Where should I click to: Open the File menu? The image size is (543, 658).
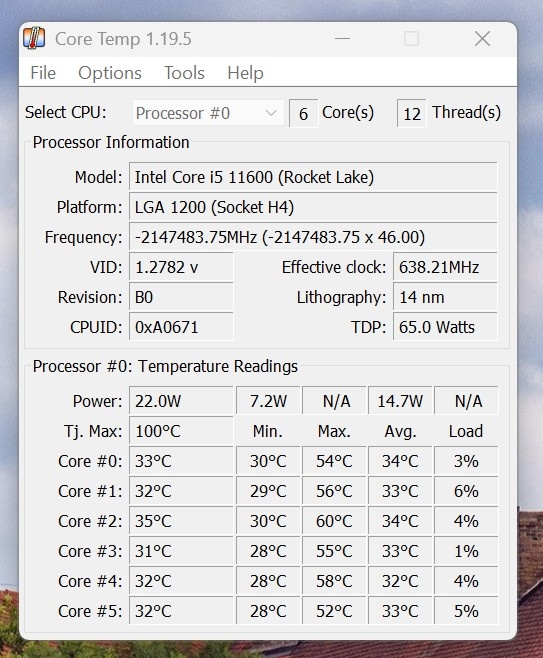pos(43,73)
